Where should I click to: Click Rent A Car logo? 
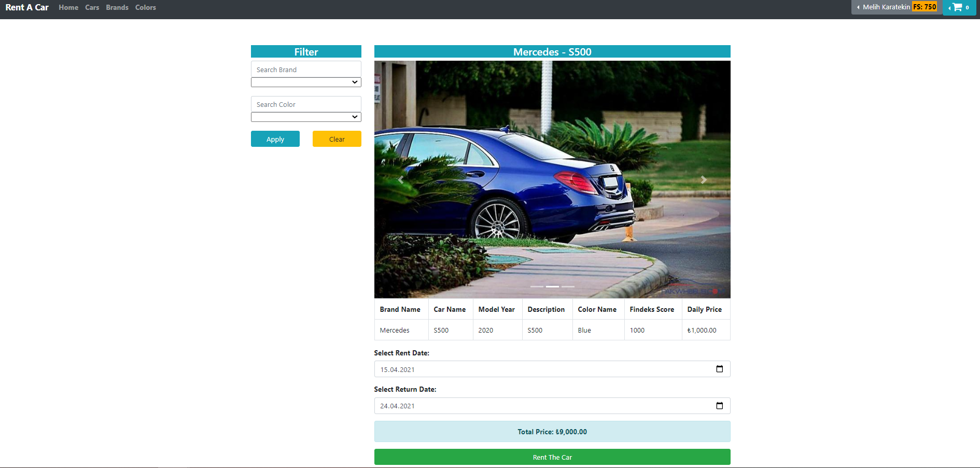pyautogui.click(x=27, y=7)
